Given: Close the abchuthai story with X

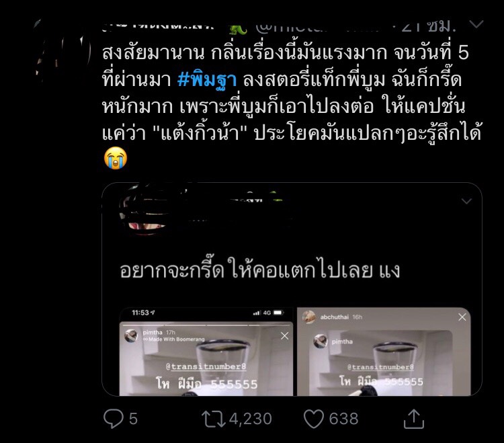Looking at the screenshot, I should click(462, 317).
